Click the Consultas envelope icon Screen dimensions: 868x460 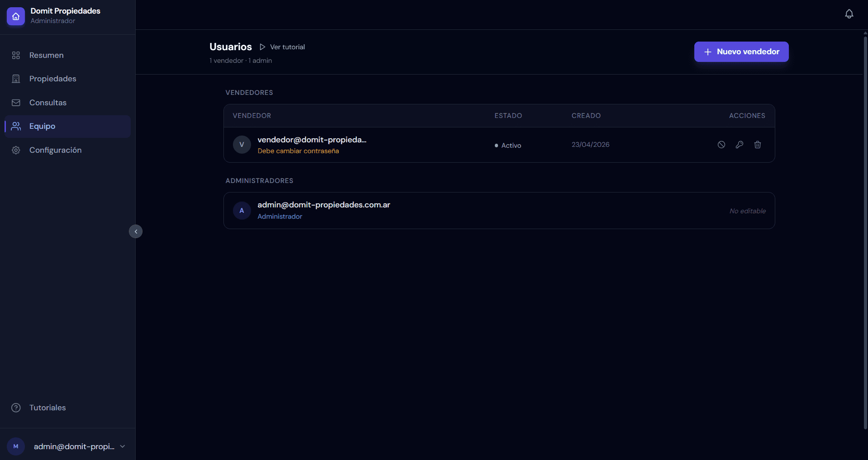pos(16,103)
